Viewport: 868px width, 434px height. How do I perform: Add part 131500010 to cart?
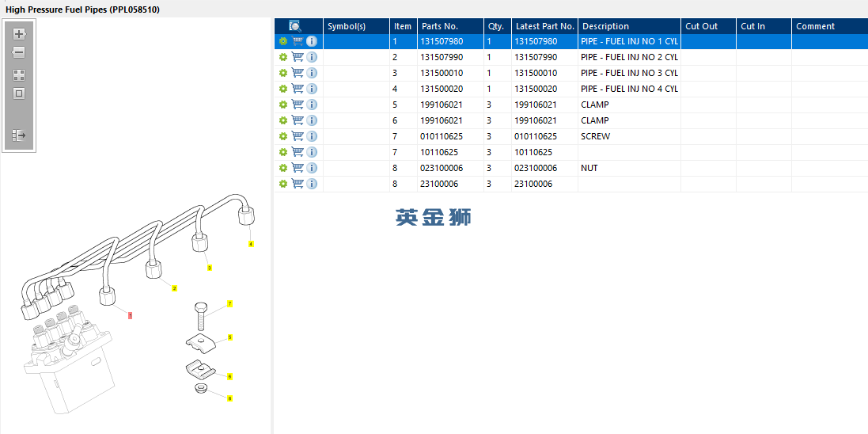tap(298, 73)
